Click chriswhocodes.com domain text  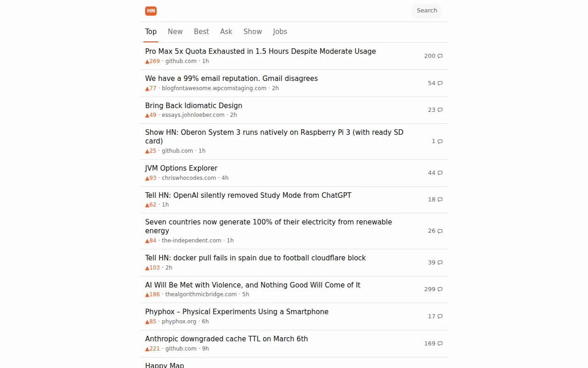(x=189, y=178)
